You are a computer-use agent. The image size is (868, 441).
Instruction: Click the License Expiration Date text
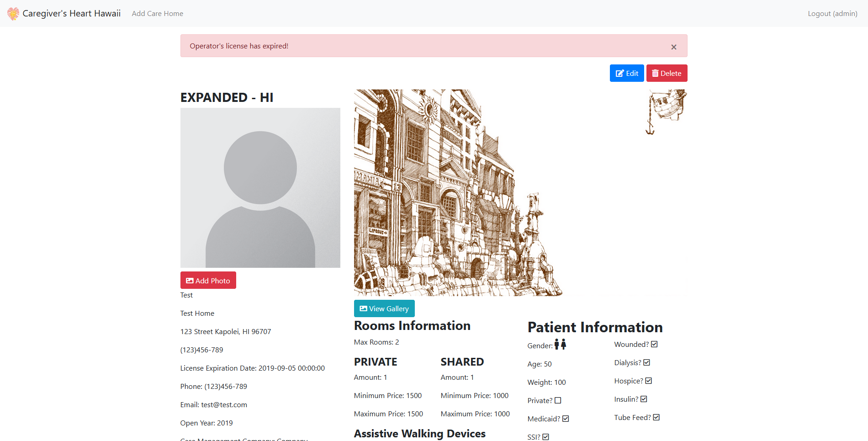tap(253, 368)
